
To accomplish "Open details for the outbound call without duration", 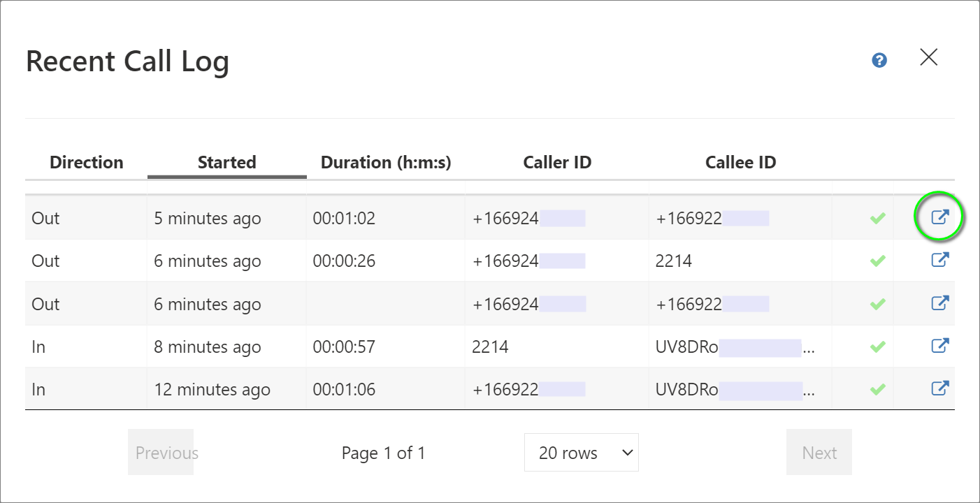I will coord(940,303).
